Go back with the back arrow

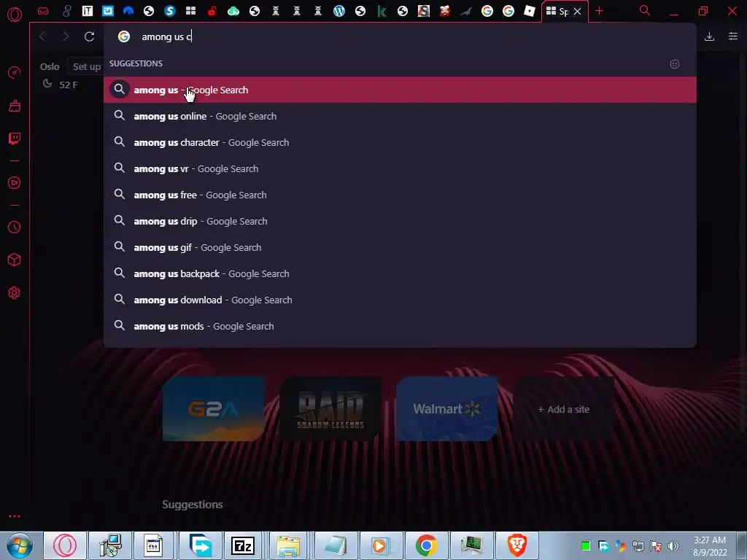coord(43,36)
